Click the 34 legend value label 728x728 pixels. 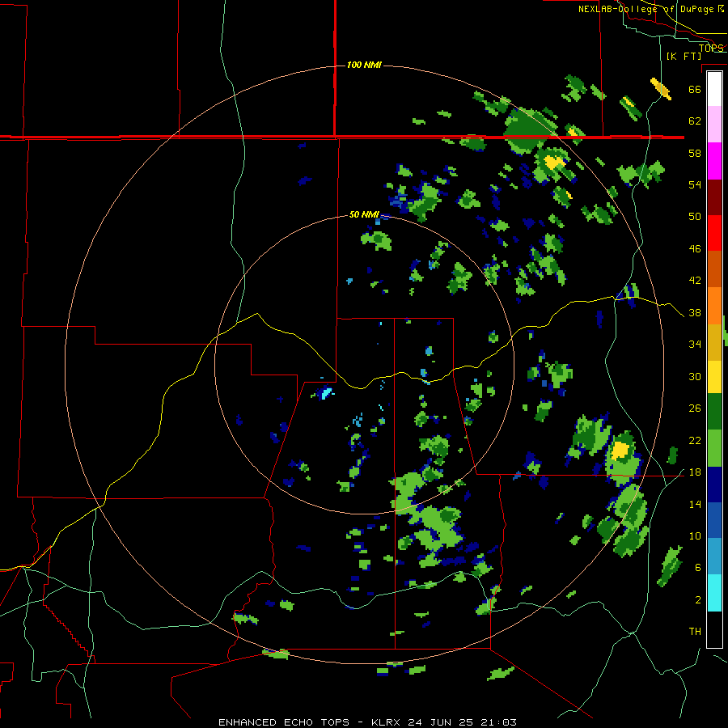click(695, 344)
